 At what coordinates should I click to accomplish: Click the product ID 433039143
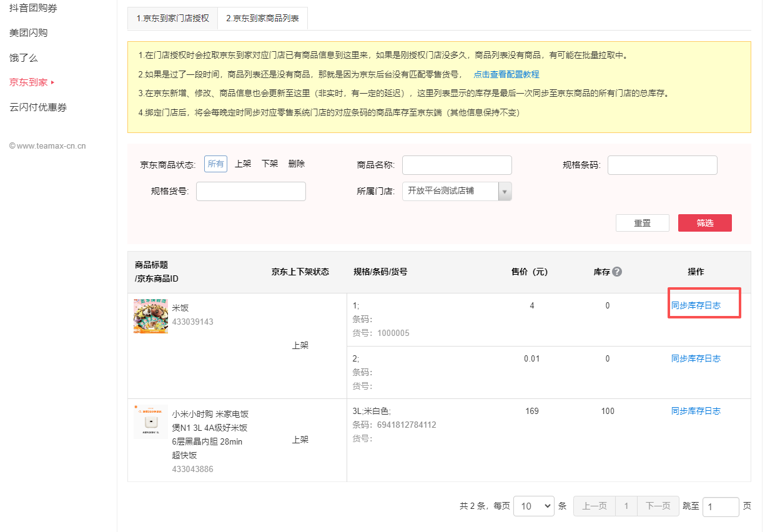pyautogui.click(x=193, y=322)
